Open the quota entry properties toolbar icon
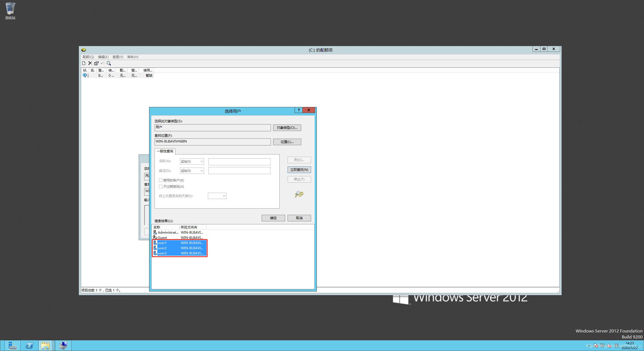The height and width of the screenshot is (351, 644). [96, 63]
